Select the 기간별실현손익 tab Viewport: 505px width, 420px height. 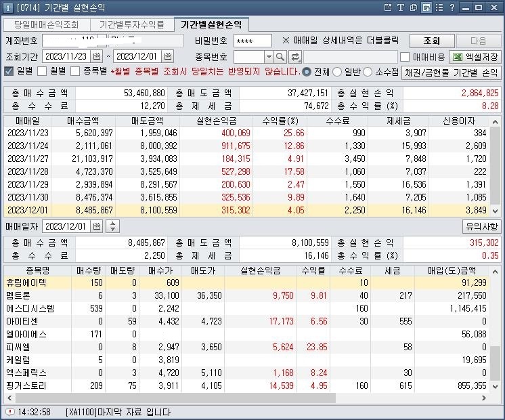[x=211, y=24]
